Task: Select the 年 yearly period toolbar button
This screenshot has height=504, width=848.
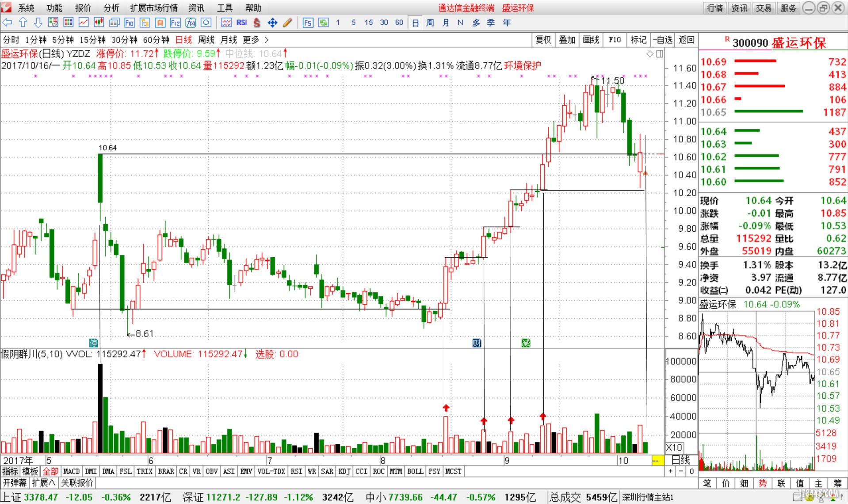Action: pos(507,23)
